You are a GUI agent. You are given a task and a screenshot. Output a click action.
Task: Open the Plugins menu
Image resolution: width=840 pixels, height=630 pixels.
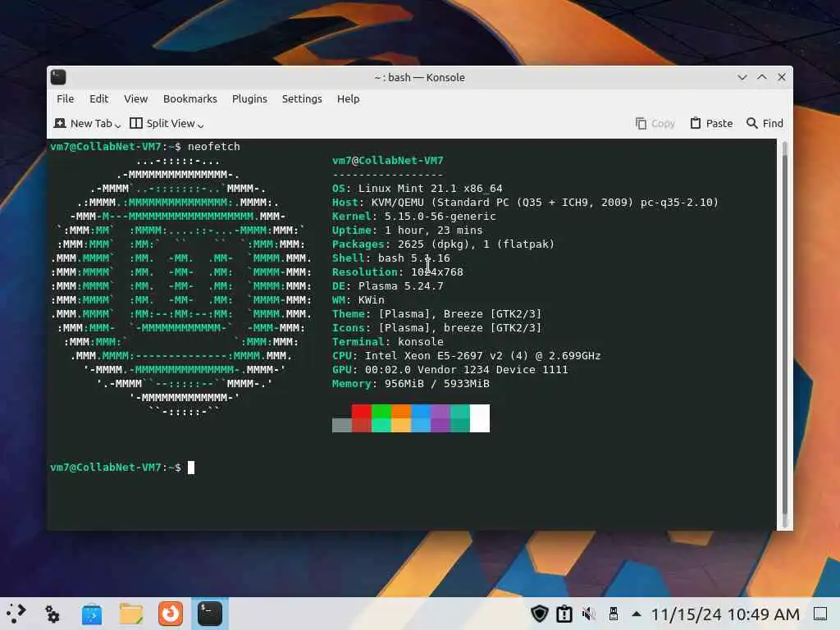pyautogui.click(x=249, y=98)
